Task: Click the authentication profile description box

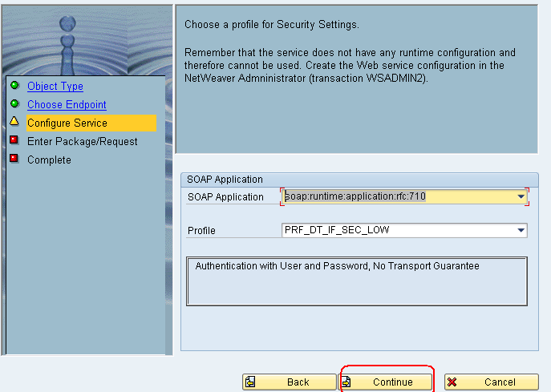Action: [x=357, y=281]
